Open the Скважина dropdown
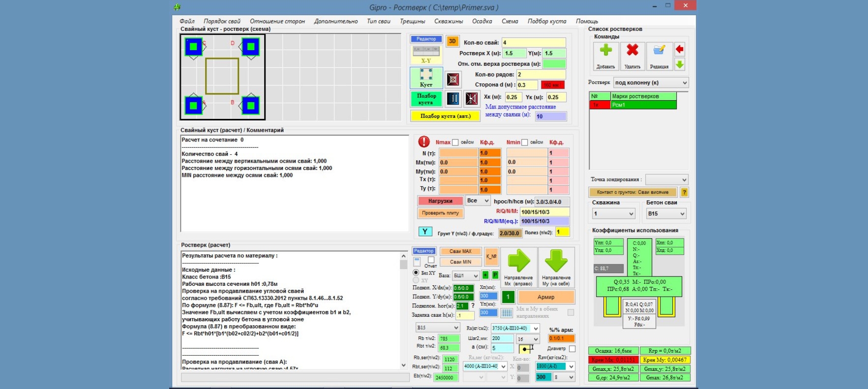Screen dimensions: 868x389 tap(614, 214)
